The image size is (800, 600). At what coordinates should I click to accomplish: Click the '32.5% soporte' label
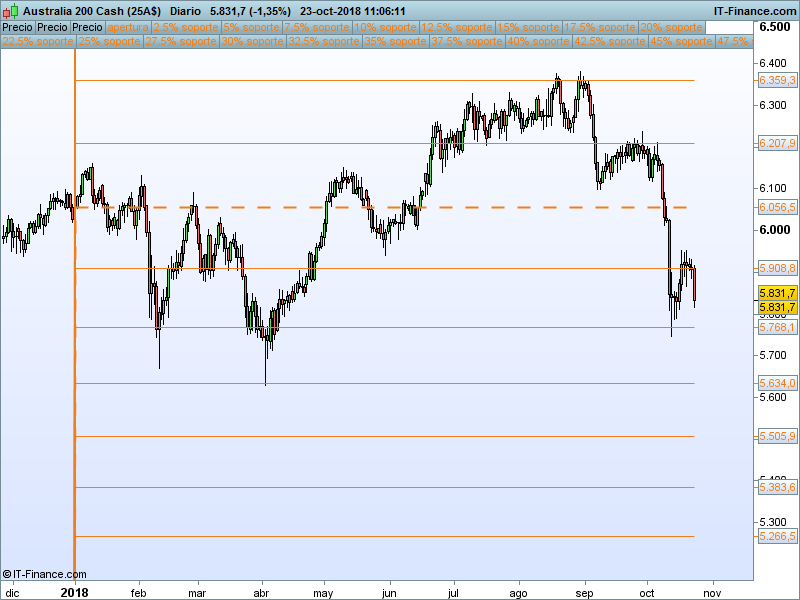(x=323, y=41)
